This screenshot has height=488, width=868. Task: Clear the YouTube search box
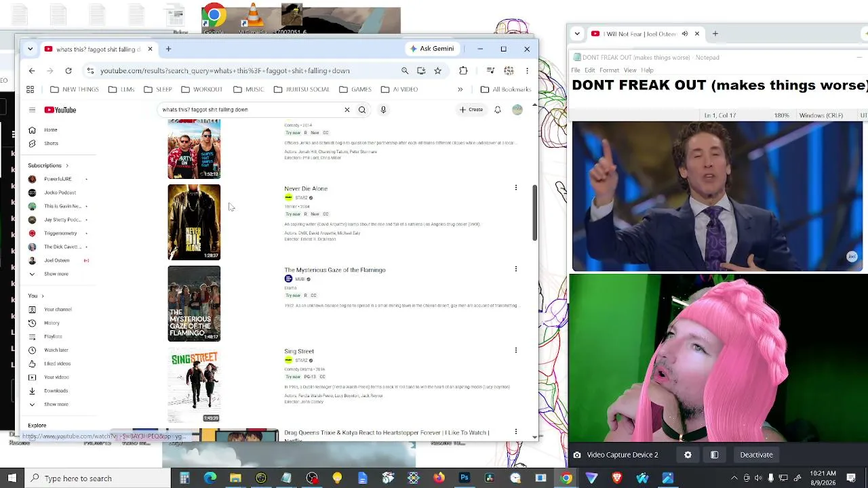(x=347, y=110)
